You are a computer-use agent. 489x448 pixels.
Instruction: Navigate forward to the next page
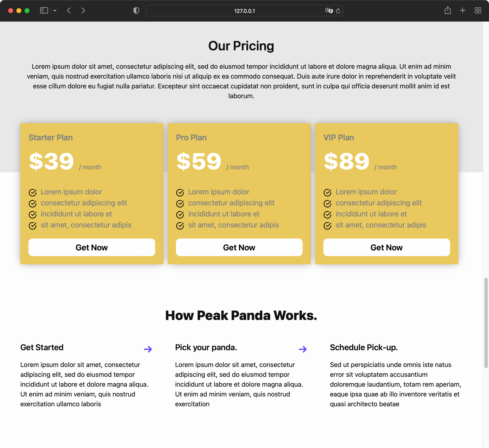[x=83, y=10]
